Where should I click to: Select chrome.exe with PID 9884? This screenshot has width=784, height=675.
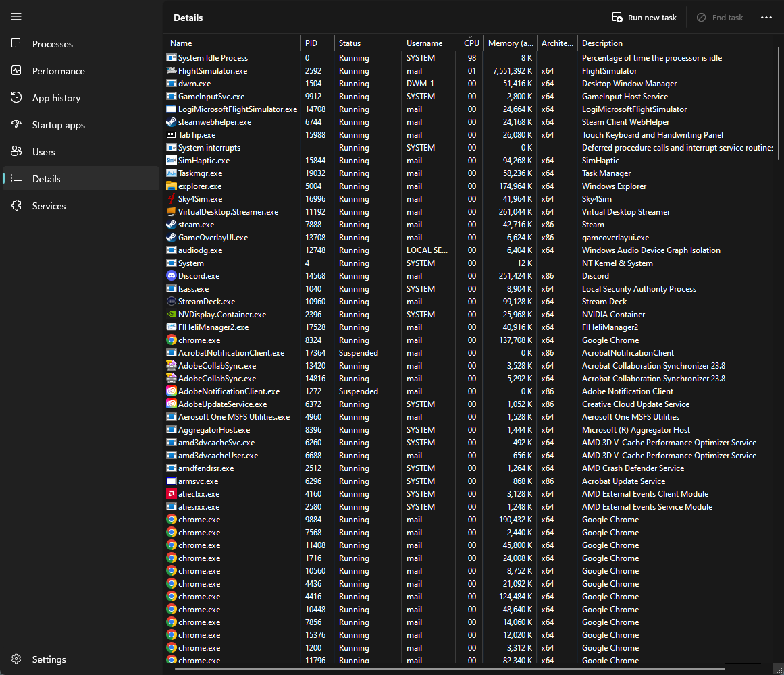point(469,520)
